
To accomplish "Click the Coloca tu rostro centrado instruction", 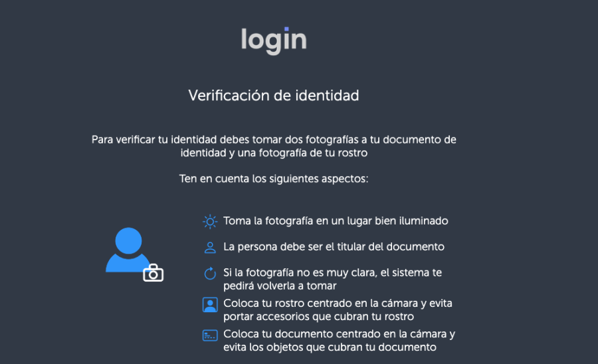I will click(338, 310).
